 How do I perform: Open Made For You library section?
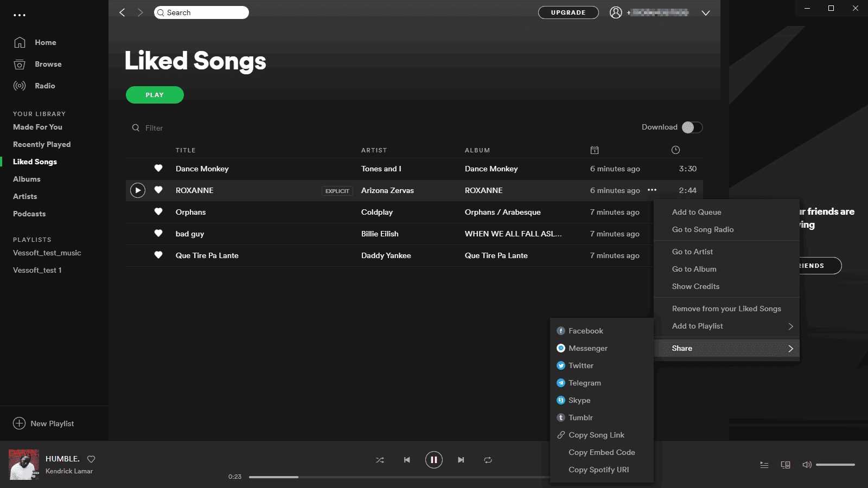(x=37, y=127)
